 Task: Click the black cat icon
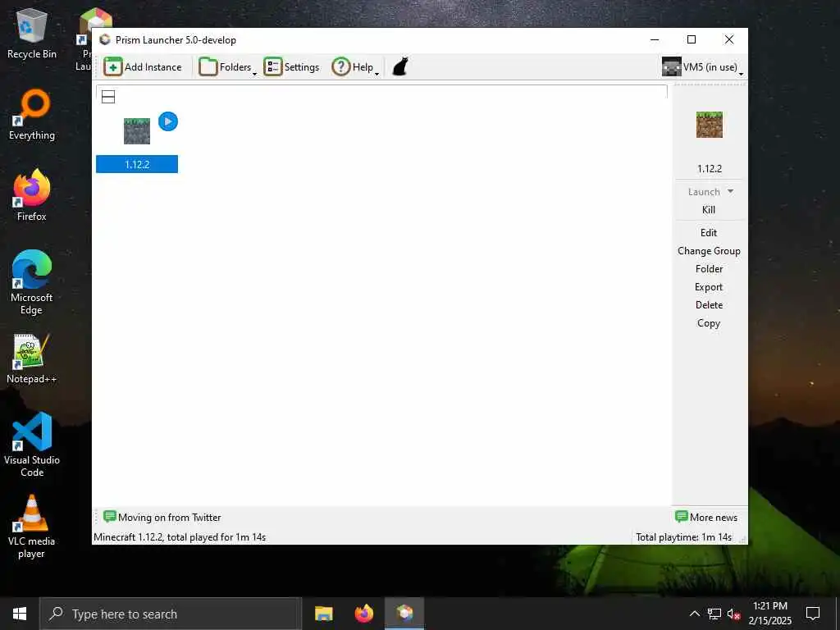[x=400, y=67]
